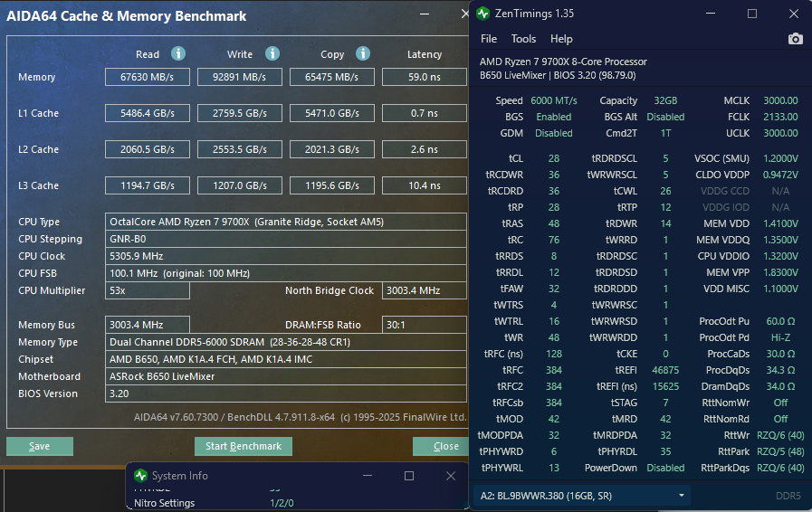
Task: Click the Nitro Settings value 1/2/0
Action: tap(282, 503)
